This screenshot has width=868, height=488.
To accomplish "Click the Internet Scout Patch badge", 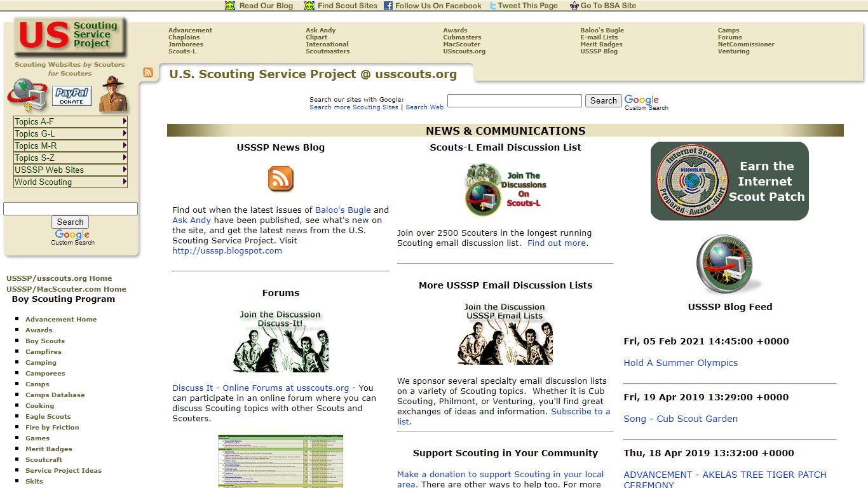I will click(x=729, y=181).
